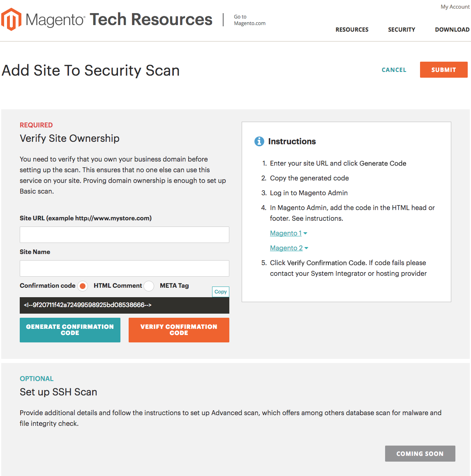471x476 pixels.
Task: Expand the Magento 1 instructions
Action: 288,233
